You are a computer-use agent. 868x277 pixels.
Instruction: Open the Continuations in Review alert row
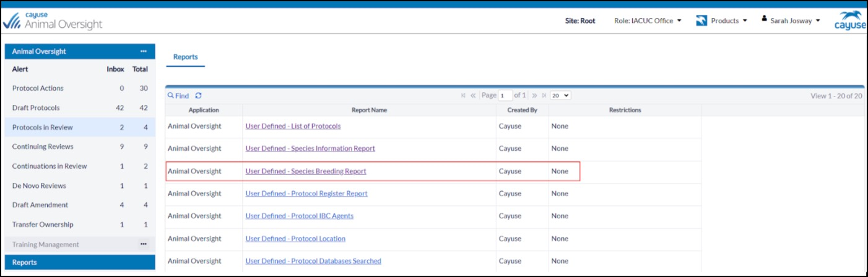pyautogui.click(x=80, y=166)
